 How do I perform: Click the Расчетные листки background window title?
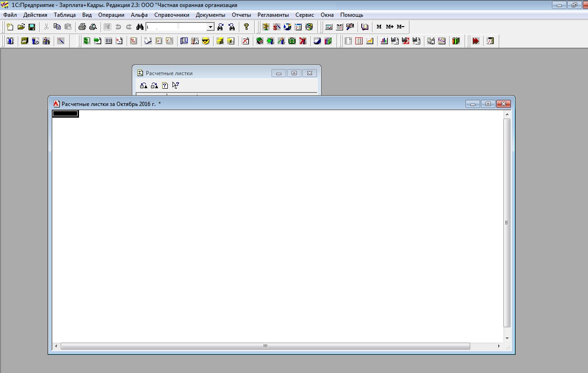[169, 73]
